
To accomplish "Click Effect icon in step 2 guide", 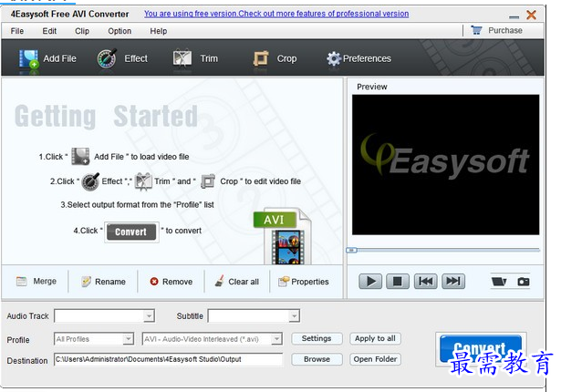I will (90, 181).
